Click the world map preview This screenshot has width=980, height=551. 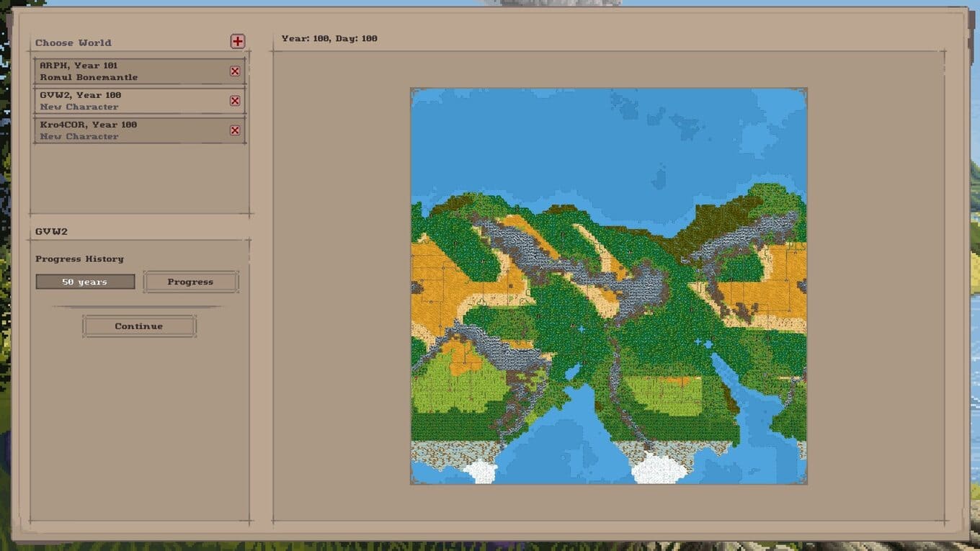click(x=609, y=286)
